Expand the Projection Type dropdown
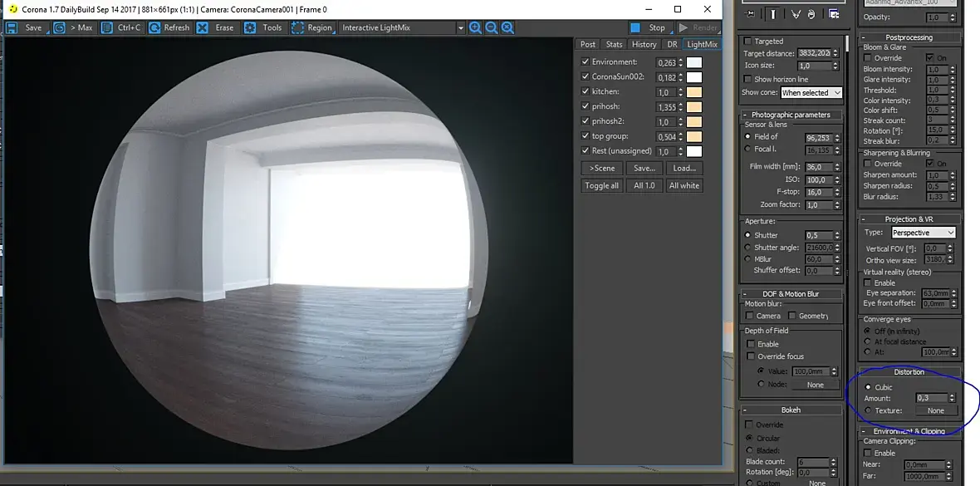Screen dimensions: 980x486 (x=923, y=233)
